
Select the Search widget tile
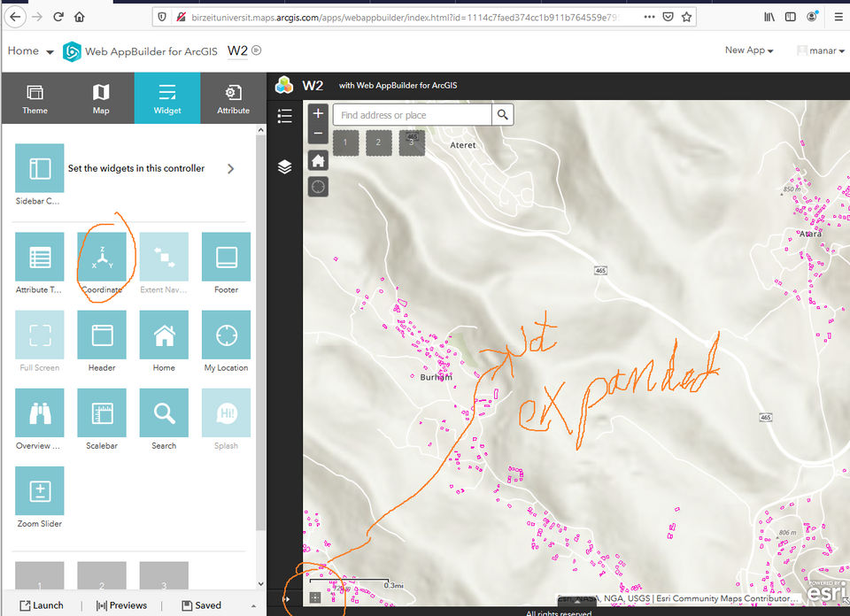pos(164,412)
